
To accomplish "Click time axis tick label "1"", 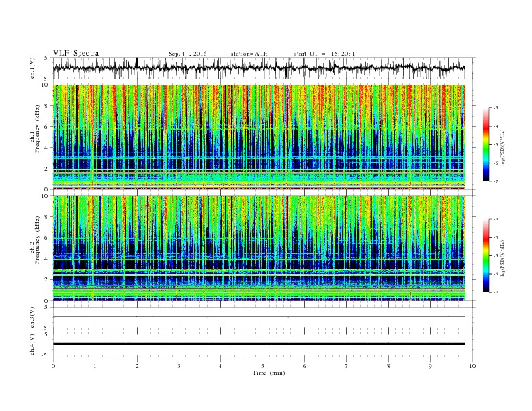I will click(95, 366).
